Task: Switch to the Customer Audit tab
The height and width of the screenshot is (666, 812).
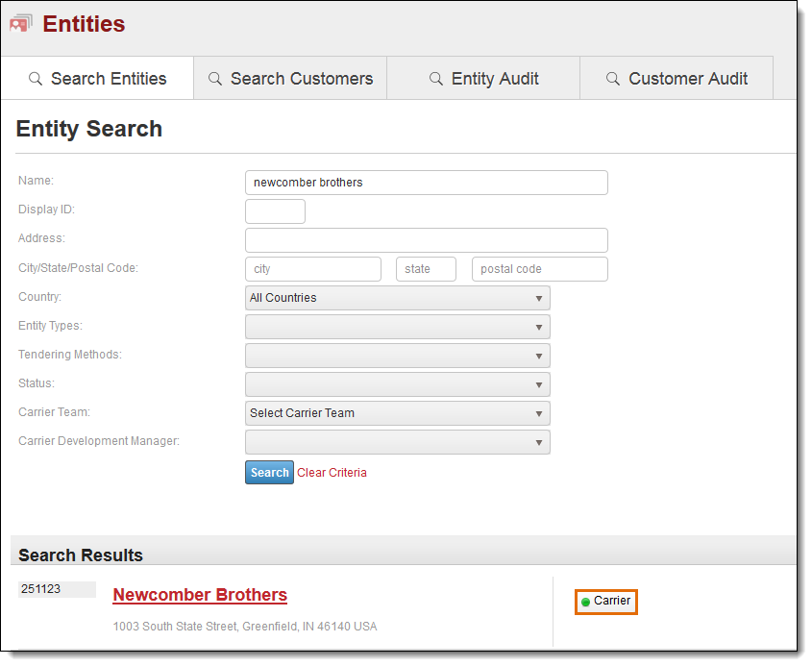Action: click(x=677, y=78)
